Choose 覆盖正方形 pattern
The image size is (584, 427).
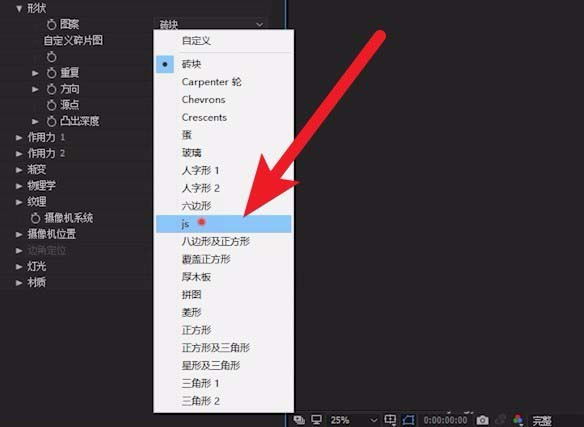tap(223, 259)
